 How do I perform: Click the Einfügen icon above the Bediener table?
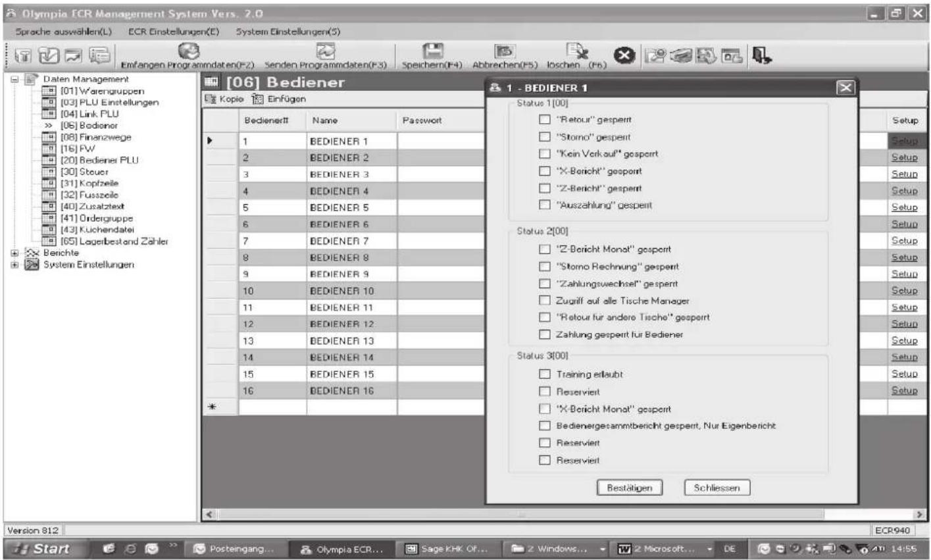(x=257, y=99)
